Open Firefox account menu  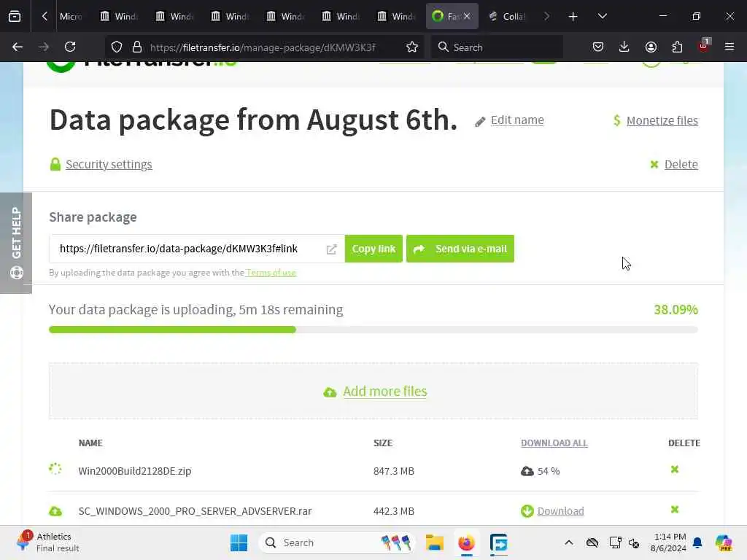[651, 47]
